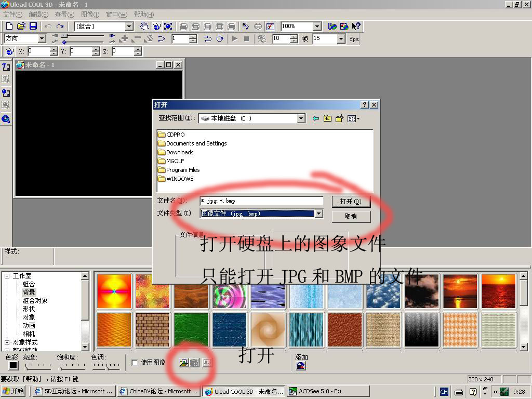The height and width of the screenshot is (399, 532).
Task: Open the [组合] object list dropdown
Action: pyautogui.click(x=129, y=26)
